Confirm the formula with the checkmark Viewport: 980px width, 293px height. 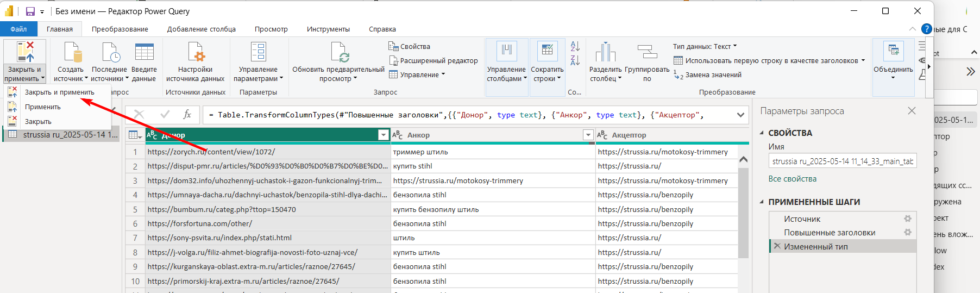click(x=165, y=114)
